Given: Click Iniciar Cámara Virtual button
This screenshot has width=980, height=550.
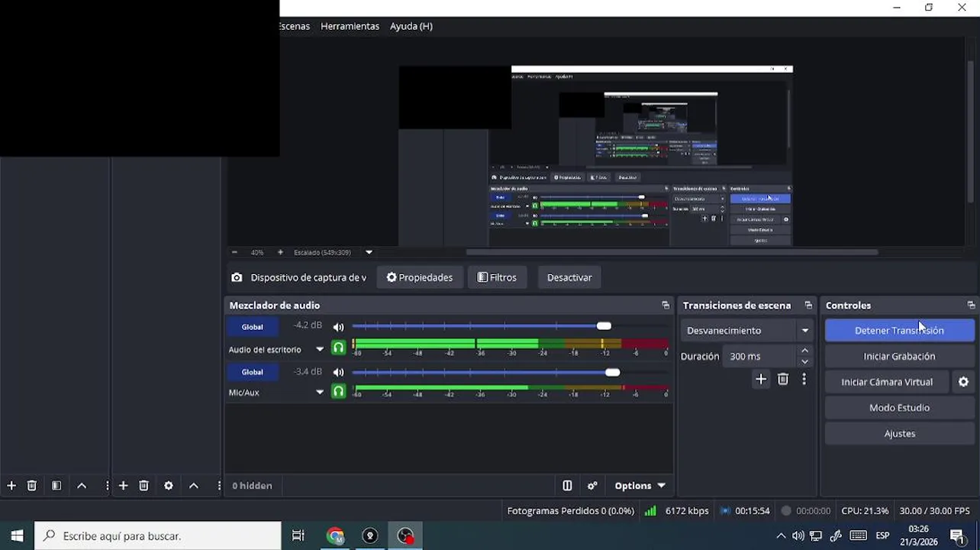Looking at the screenshot, I should pos(887,382).
